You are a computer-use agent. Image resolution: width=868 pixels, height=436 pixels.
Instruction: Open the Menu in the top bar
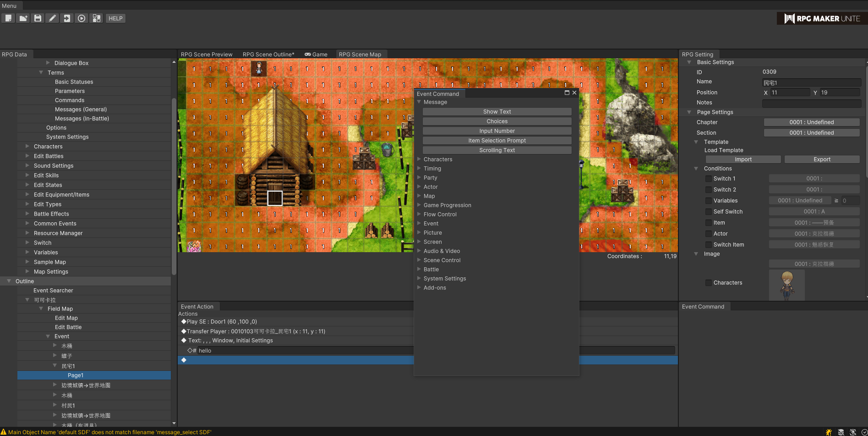click(9, 6)
